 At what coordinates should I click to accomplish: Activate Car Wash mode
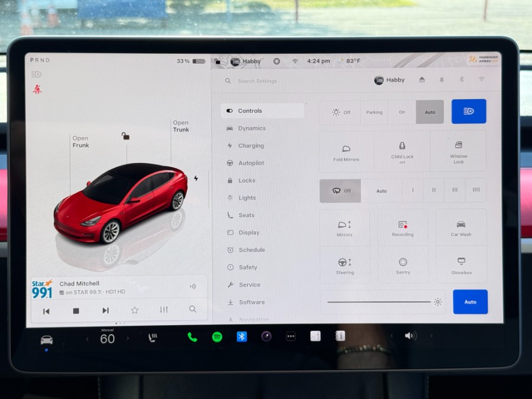[461, 228]
